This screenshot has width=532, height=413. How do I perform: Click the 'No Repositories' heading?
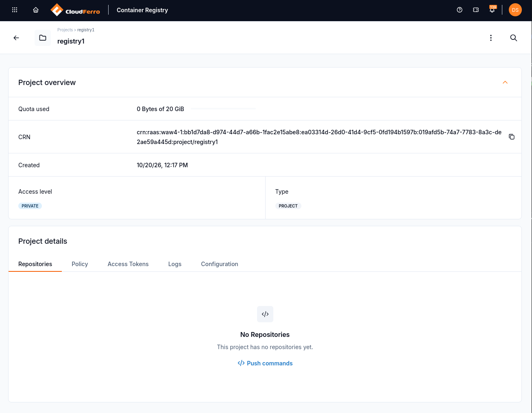pos(265,334)
